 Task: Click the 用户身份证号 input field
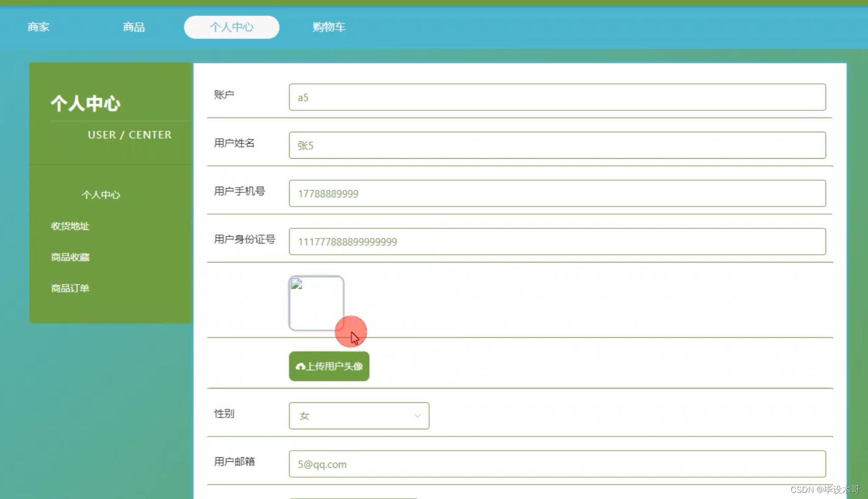(x=557, y=241)
